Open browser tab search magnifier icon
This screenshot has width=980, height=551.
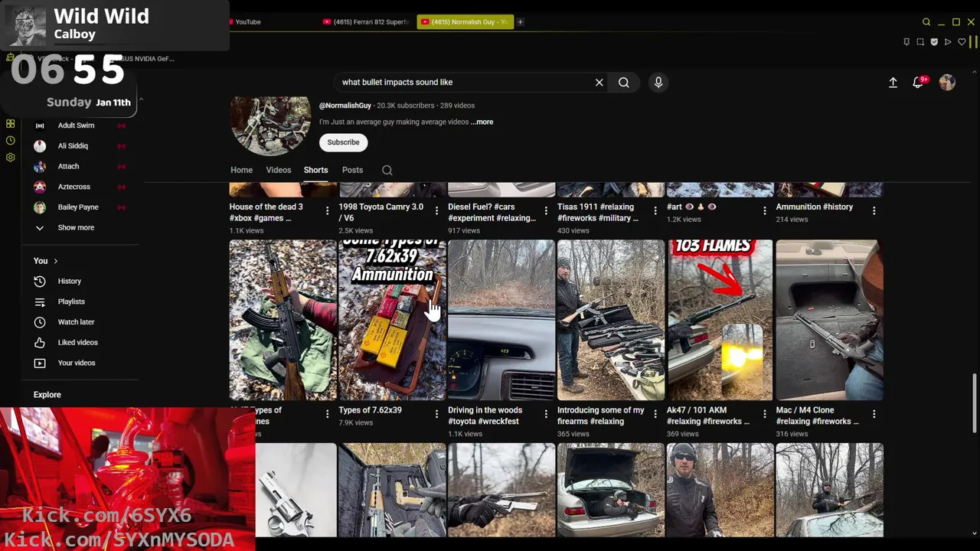point(926,21)
